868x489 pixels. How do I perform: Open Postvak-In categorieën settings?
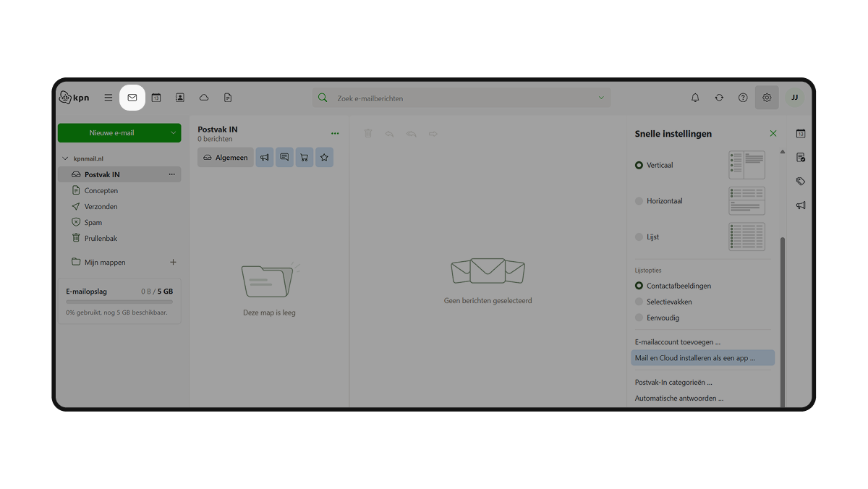pos(673,382)
